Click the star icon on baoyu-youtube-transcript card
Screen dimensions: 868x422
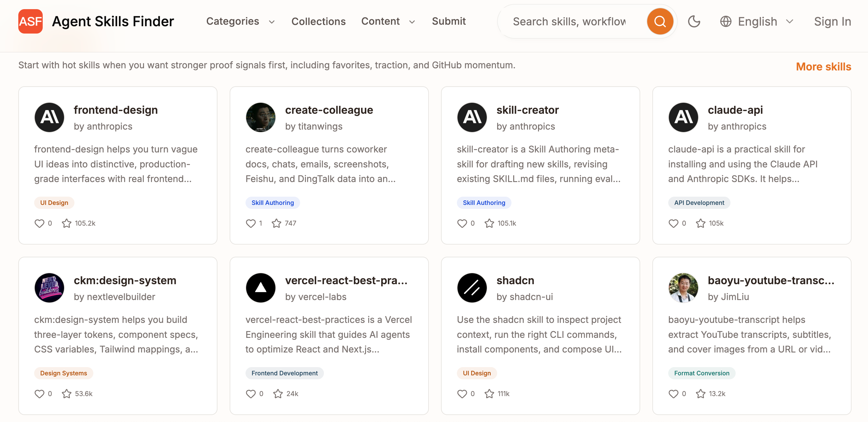coord(701,394)
